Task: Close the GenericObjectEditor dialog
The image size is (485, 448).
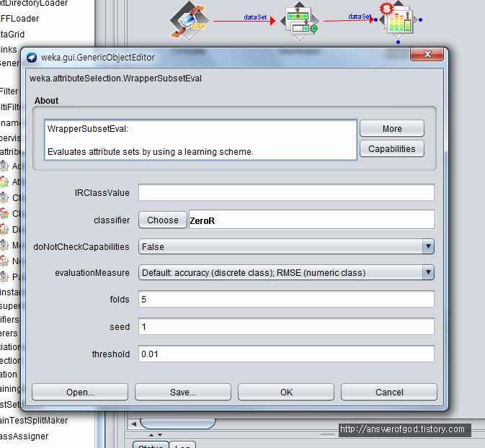Action: pyautogui.click(x=427, y=55)
